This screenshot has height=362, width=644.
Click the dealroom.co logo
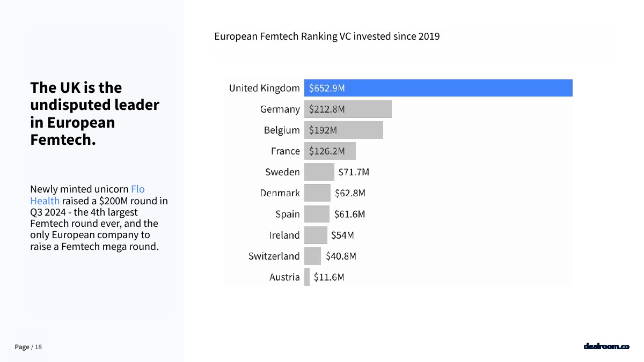[606, 346]
